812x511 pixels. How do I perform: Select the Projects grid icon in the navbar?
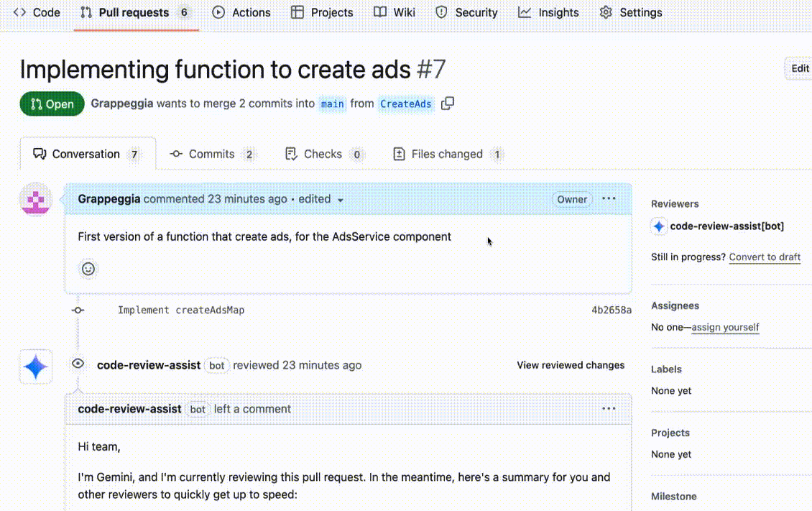pyautogui.click(x=297, y=12)
